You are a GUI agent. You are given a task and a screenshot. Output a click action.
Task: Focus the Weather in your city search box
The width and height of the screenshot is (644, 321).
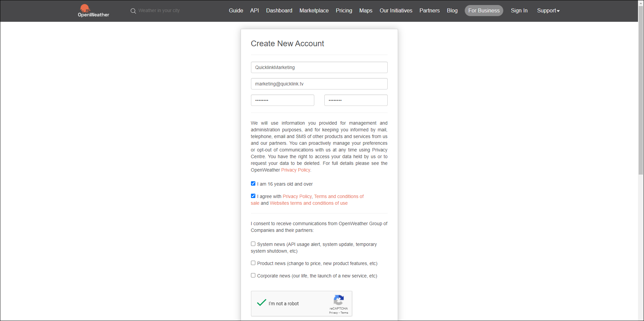[x=159, y=11]
